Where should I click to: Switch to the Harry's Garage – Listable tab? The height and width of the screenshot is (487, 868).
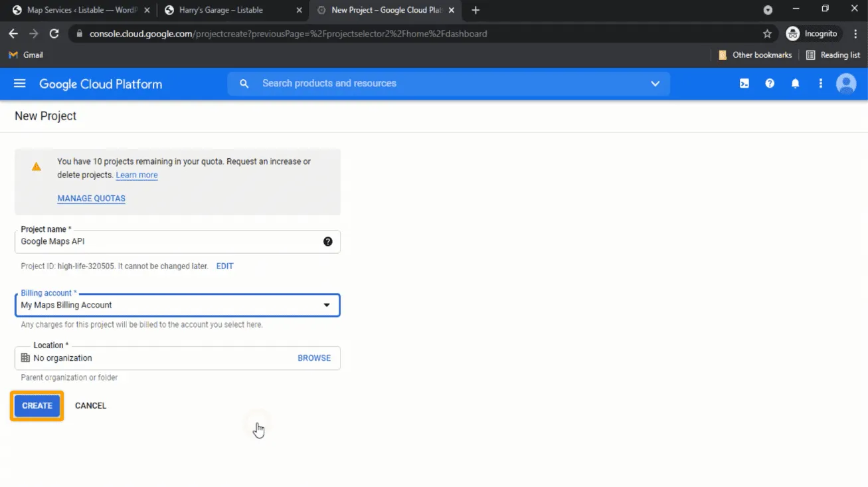[220, 10]
